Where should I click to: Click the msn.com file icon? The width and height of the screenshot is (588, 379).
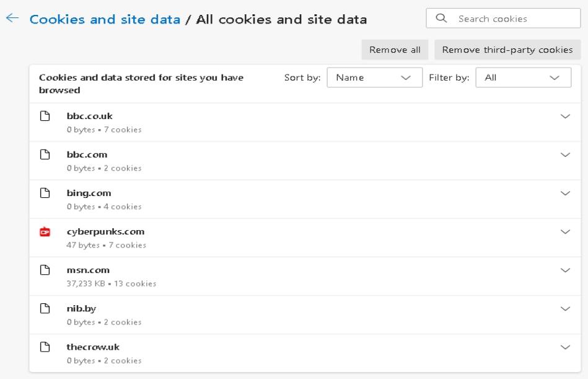(x=45, y=270)
